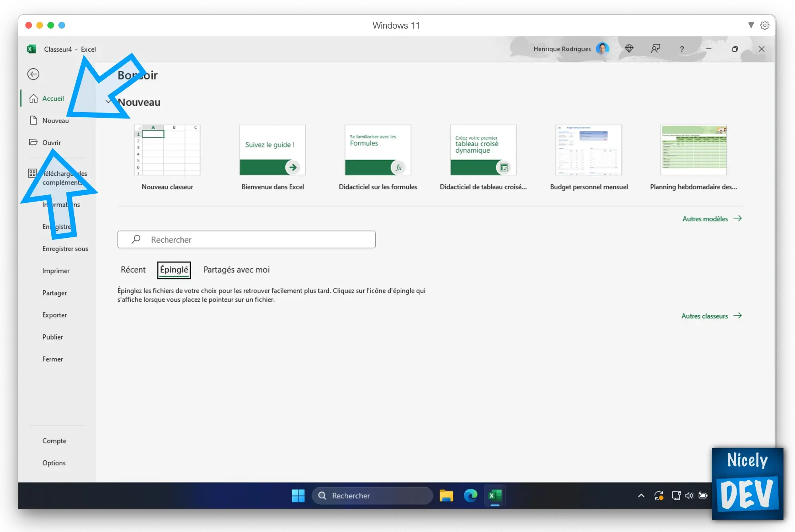Click the display/network tray icon

point(676,495)
